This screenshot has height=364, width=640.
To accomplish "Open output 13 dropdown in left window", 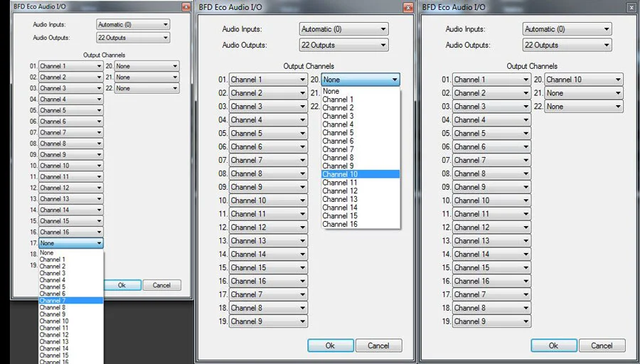I will click(70, 199).
